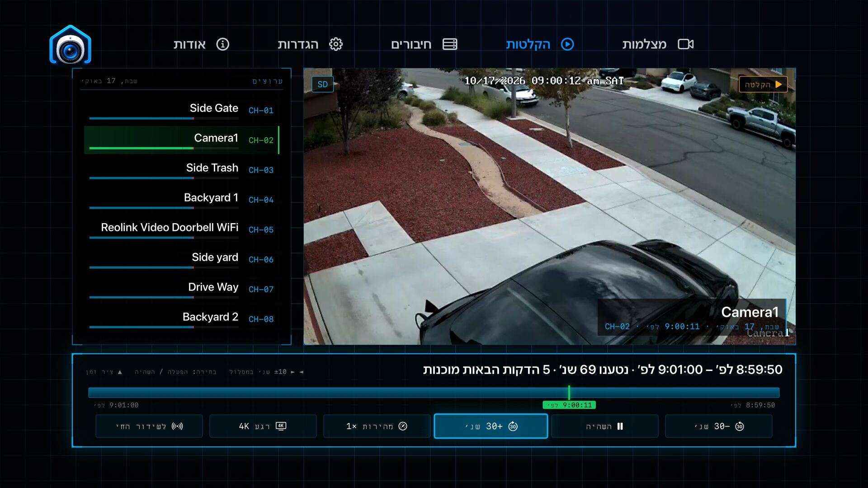Click the cameras video icon
This screenshot has height=488, width=868.
coord(685,44)
